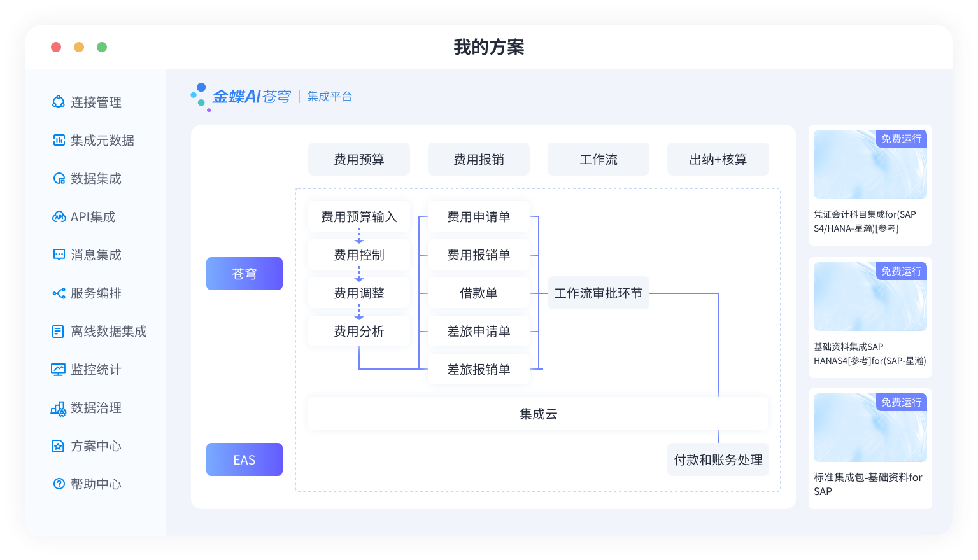Click the yellow minimize window dot

click(79, 47)
